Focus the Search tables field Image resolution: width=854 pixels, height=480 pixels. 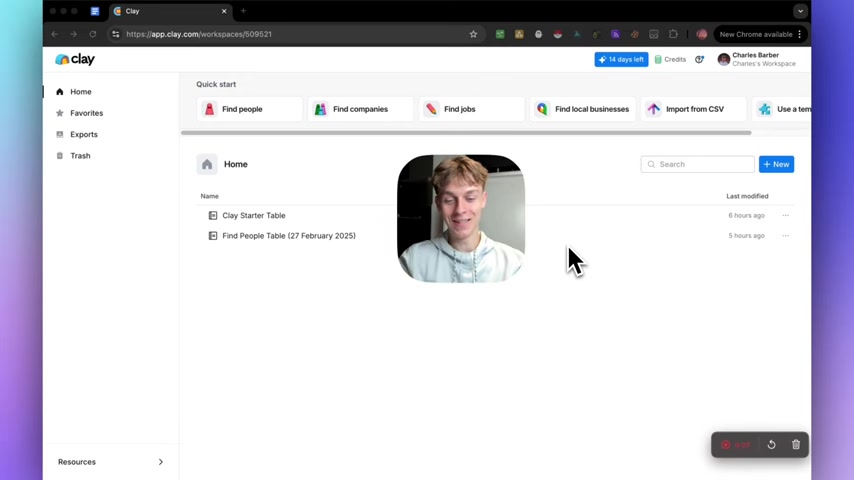click(x=697, y=164)
